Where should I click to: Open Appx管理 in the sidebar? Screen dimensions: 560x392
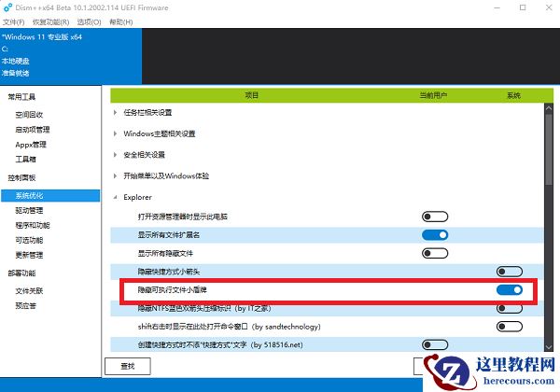pyautogui.click(x=31, y=145)
